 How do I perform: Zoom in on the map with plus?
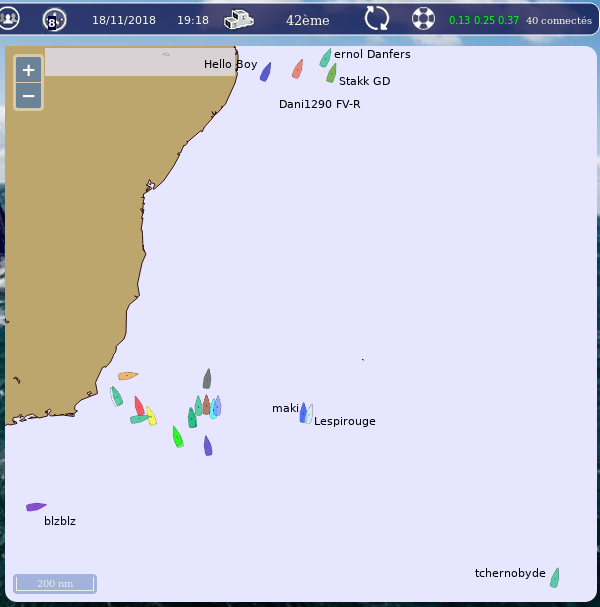pos(28,70)
